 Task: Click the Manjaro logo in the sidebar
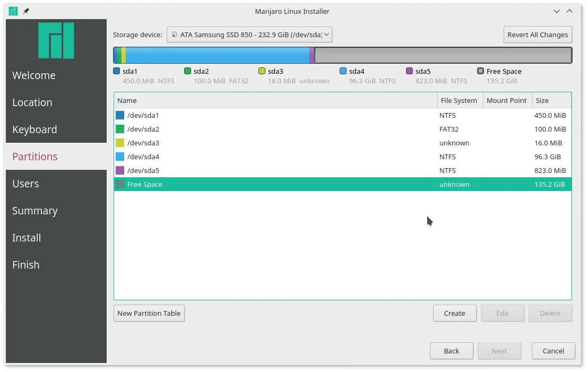point(56,40)
